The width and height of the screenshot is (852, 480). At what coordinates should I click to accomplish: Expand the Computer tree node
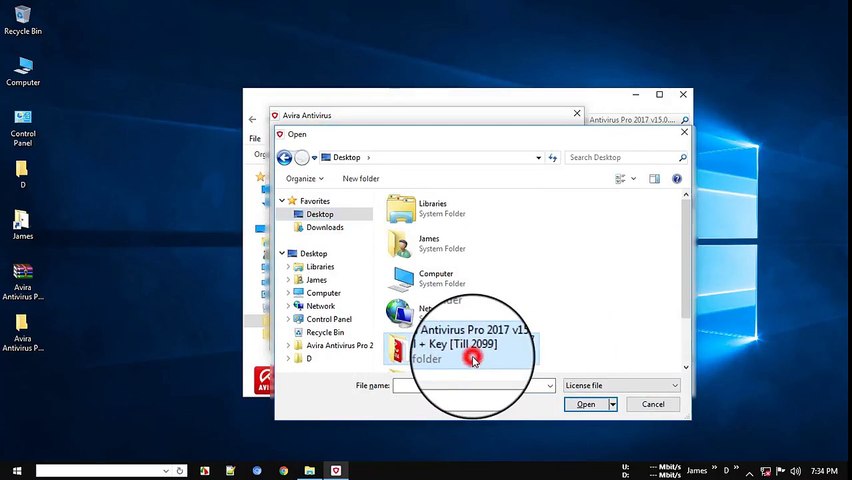[x=288, y=293]
